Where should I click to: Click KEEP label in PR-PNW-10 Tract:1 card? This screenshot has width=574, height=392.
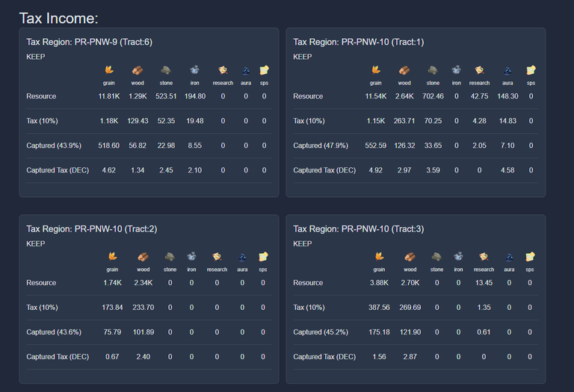tap(303, 57)
